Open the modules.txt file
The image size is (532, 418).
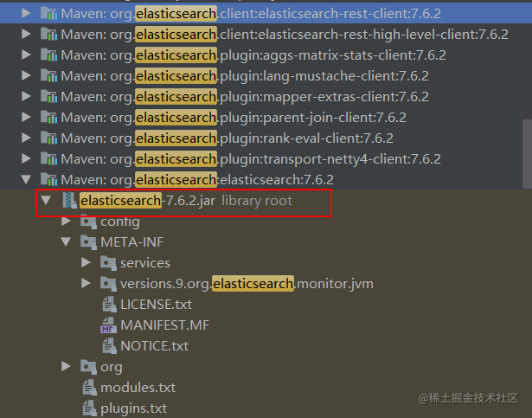[138, 388]
